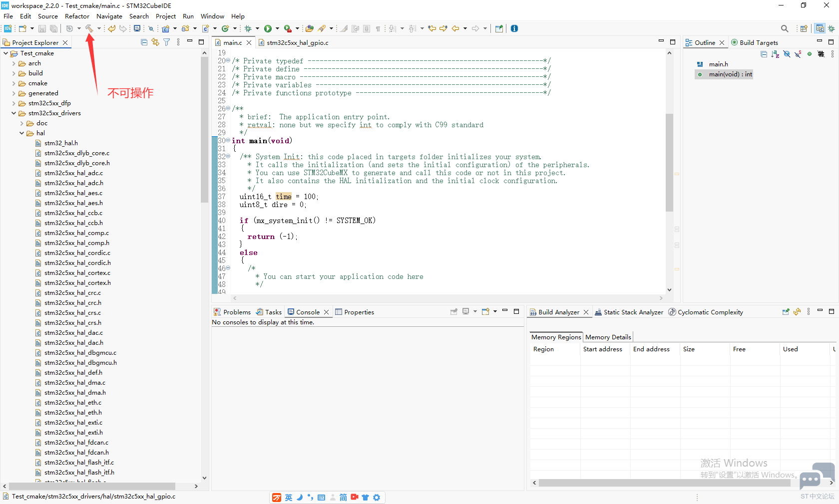839x504 pixels.
Task: Toggle the C/C++ perspective button
Action: click(820, 28)
